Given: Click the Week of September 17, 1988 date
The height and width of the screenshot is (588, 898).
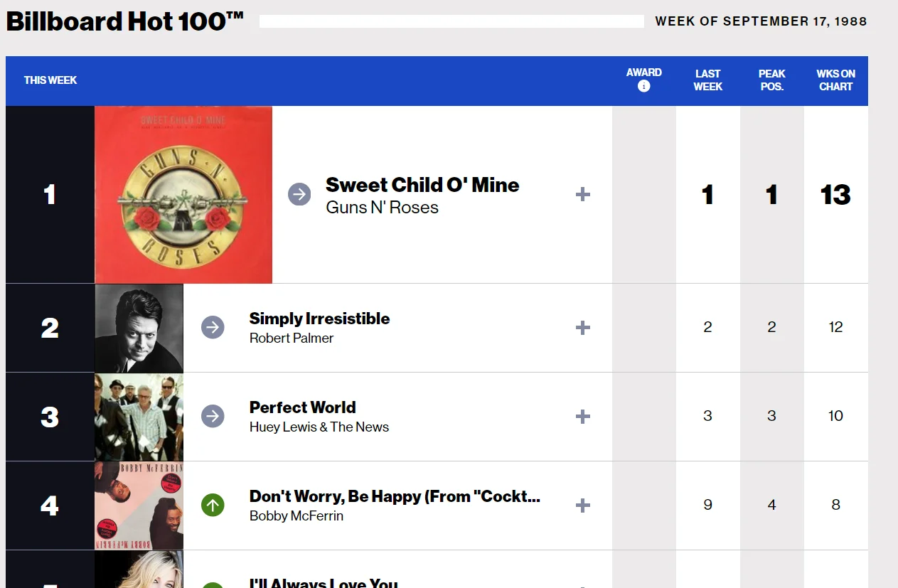Looking at the screenshot, I should coord(761,21).
